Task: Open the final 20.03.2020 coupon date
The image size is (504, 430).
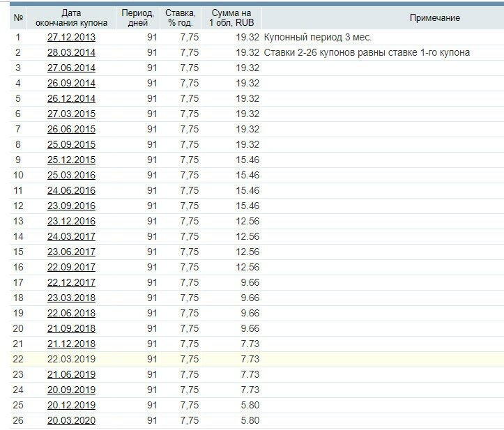Action: pyautogui.click(x=71, y=420)
